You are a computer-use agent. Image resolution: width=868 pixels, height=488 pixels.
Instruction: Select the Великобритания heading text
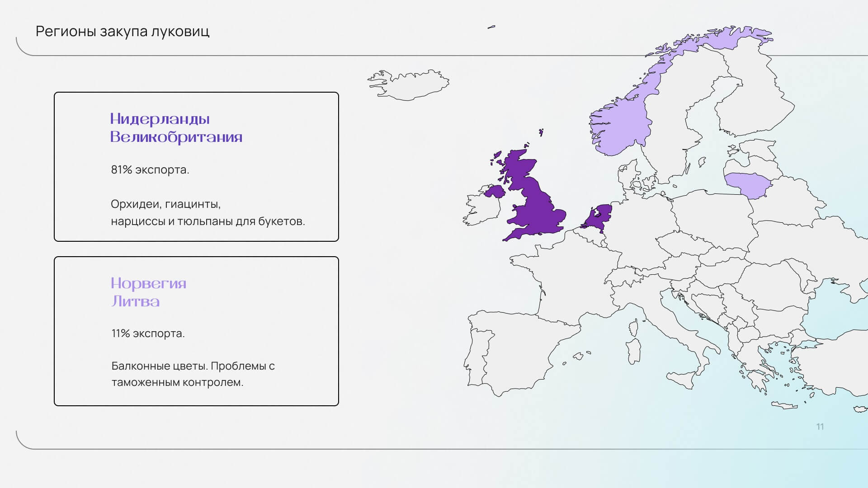(x=176, y=137)
